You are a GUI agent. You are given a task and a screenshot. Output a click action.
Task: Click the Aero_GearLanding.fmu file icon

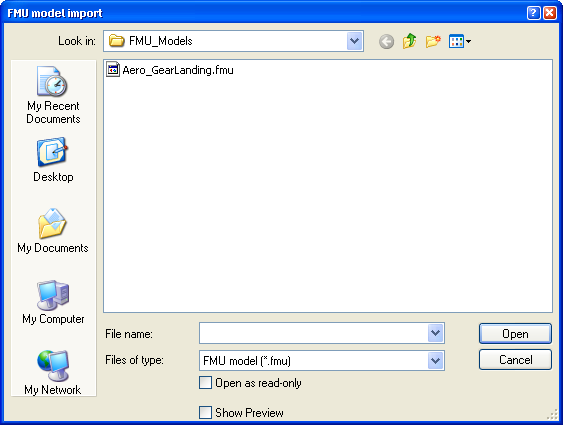point(113,70)
